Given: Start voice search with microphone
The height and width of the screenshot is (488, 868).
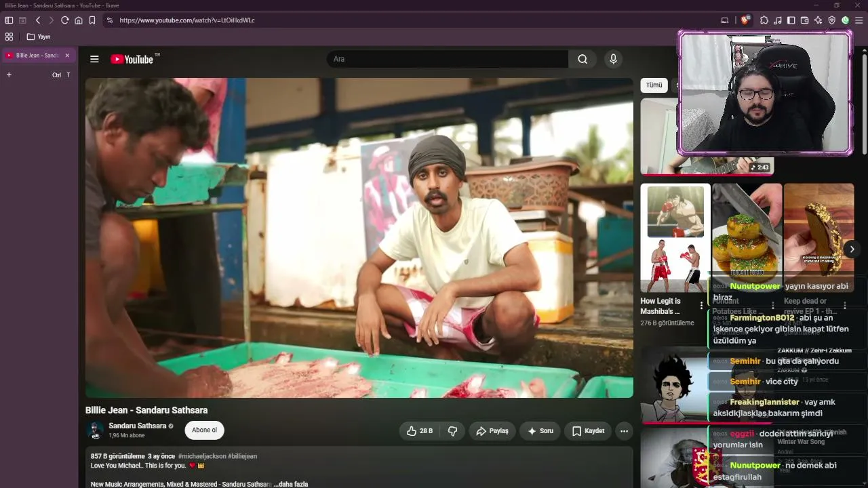Looking at the screenshot, I should 613,59.
